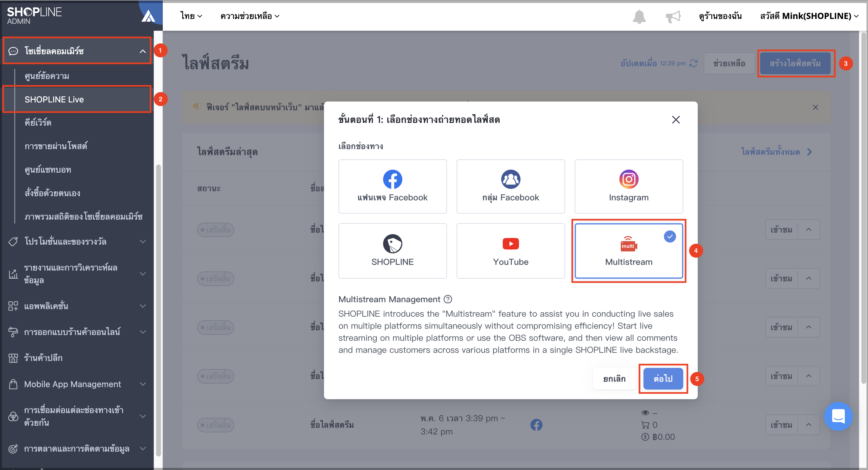
Task: Select the Facebook group channel
Action: tap(511, 186)
